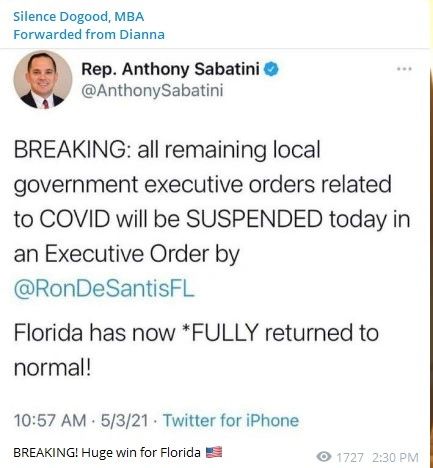Click the @AnthonySabatini handle

152,90
